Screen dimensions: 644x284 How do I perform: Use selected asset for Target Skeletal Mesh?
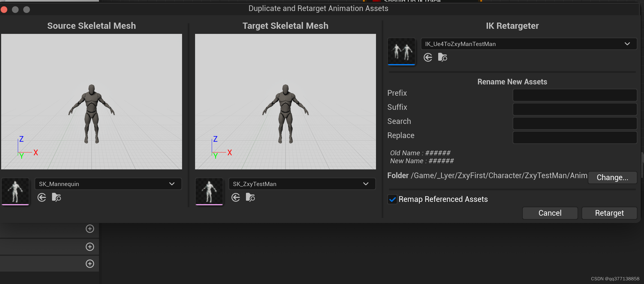(236, 197)
